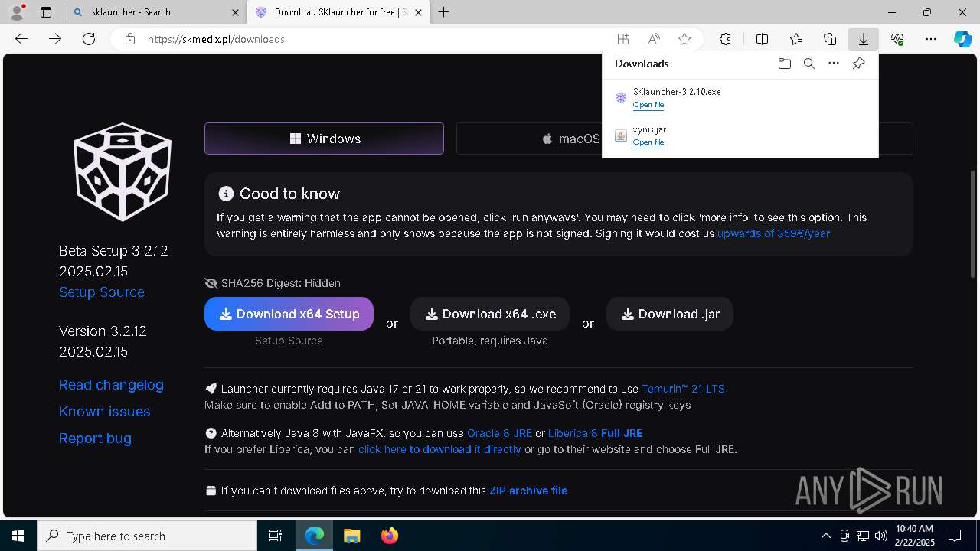This screenshot has width=980, height=551.
Task: Open the tab actions menu icon
Action: [x=46, y=12]
